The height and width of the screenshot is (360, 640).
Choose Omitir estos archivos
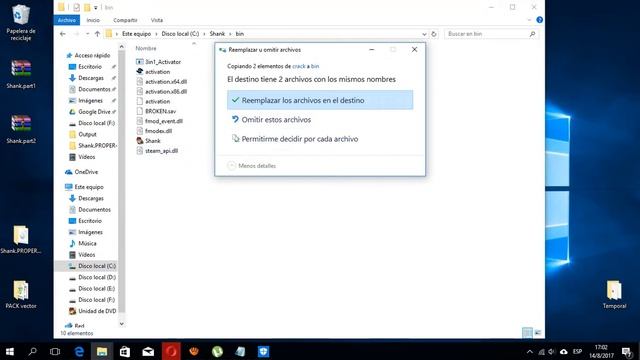tap(320, 120)
